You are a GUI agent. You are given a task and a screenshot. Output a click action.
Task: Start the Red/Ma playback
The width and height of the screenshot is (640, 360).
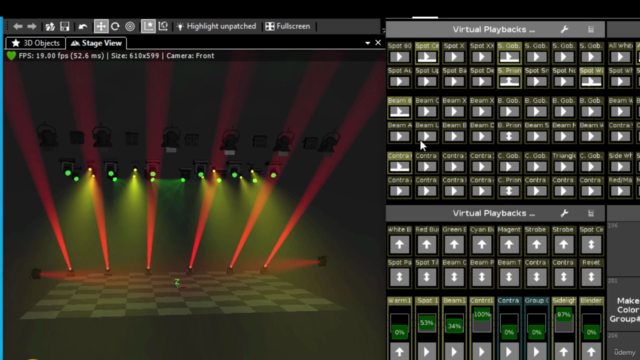tap(620, 191)
